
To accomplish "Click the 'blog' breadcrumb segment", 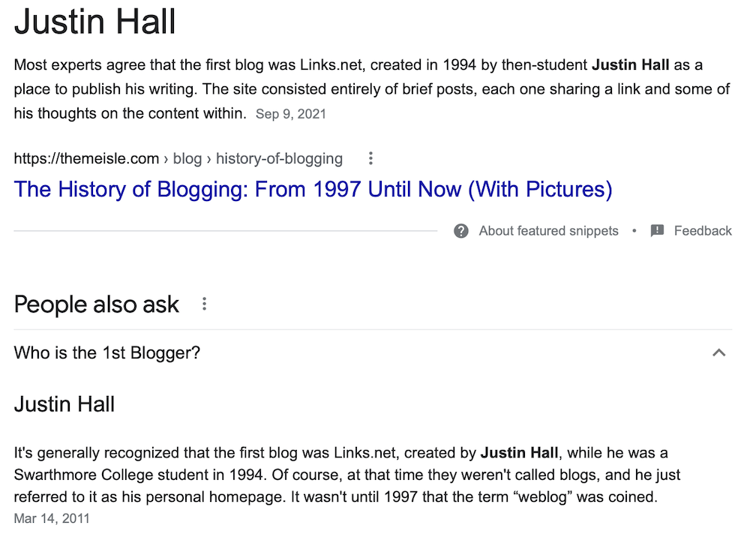I will click(x=187, y=158).
